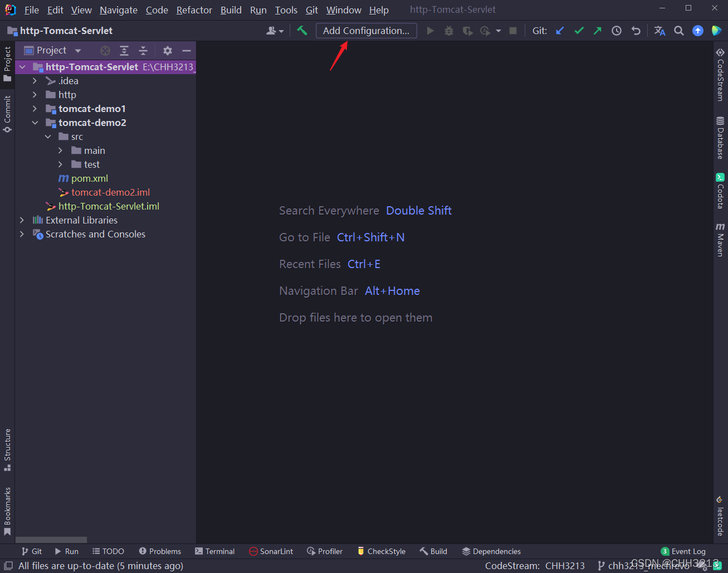Toggle the Database right side panel
The image size is (728, 573).
click(720, 138)
